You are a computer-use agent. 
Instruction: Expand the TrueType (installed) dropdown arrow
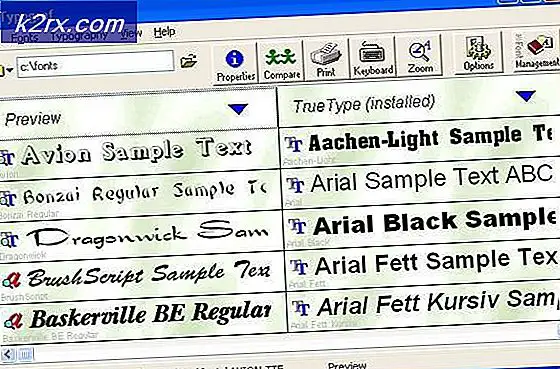pos(526,96)
